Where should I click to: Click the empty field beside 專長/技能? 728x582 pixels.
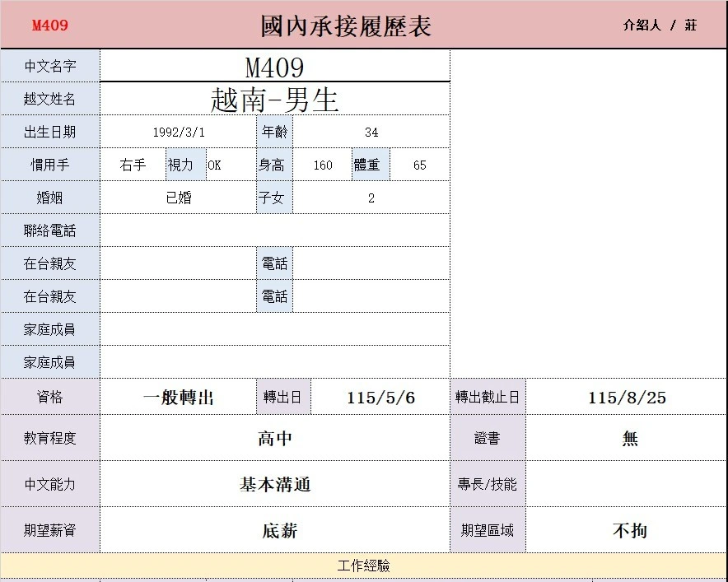pyautogui.click(x=627, y=484)
